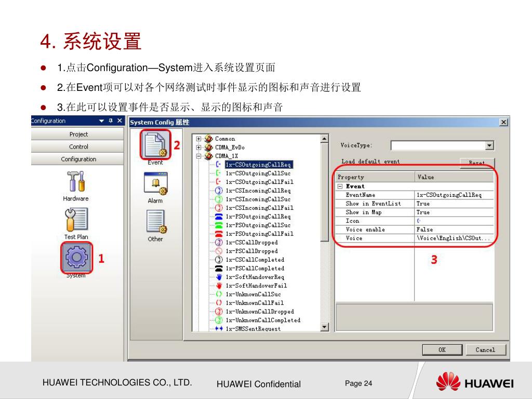This screenshot has height=399, width=532.
Task: Select the 1x-UnknownCallSuc tree item
Action: coord(254,294)
